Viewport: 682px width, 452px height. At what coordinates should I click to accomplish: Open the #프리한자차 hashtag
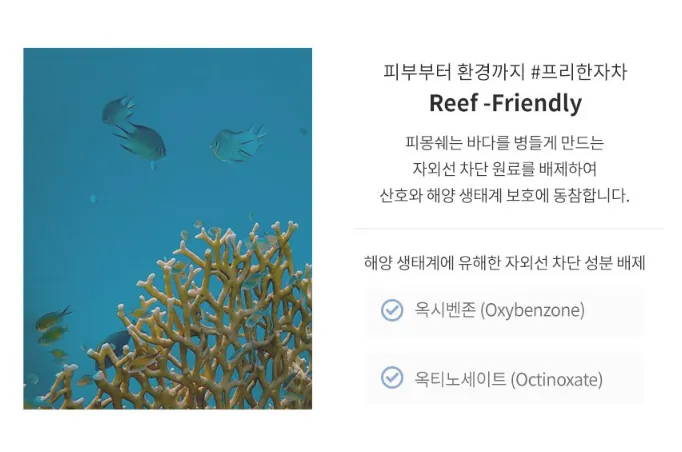(580, 72)
